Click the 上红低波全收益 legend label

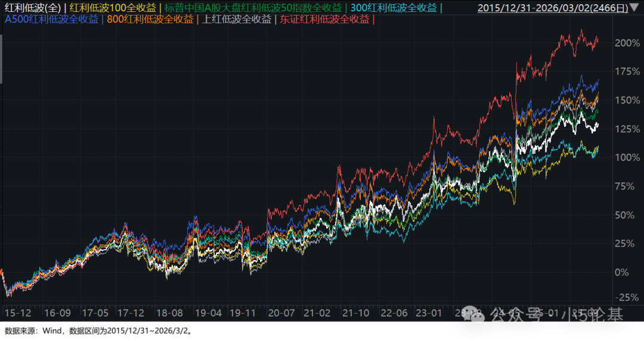coord(237,19)
